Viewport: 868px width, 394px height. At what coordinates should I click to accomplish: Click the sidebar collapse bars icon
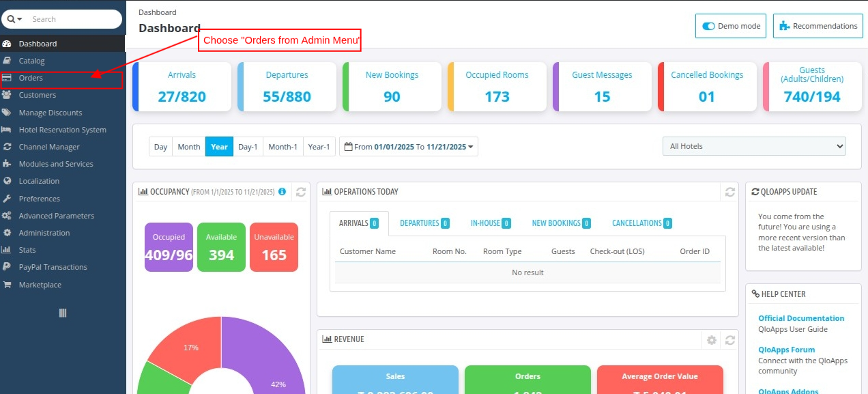(x=63, y=313)
